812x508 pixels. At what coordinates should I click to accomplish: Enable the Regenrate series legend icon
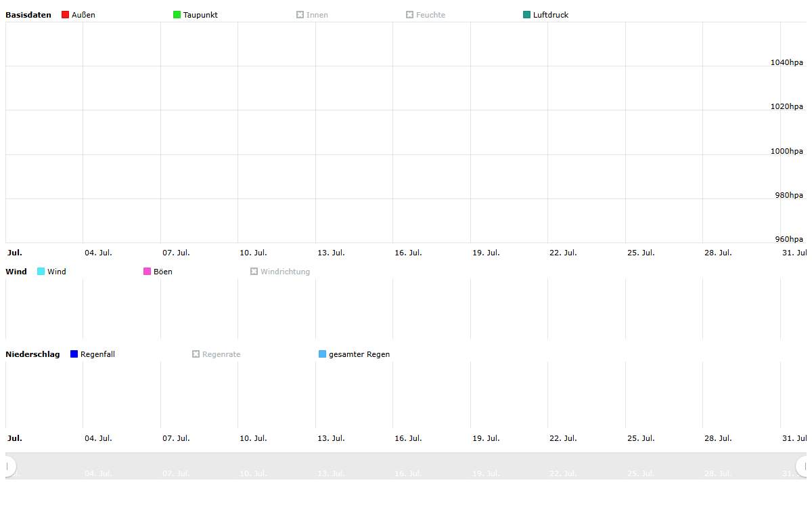click(x=196, y=354)
